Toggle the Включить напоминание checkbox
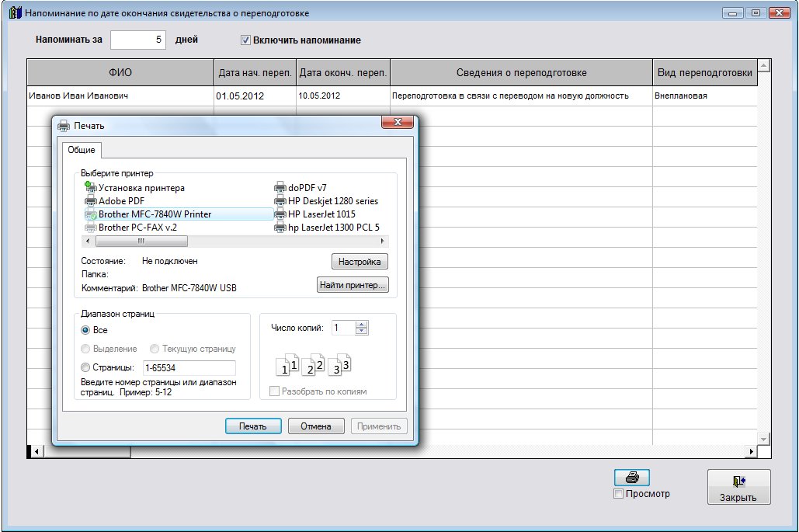 coord(245,40)
